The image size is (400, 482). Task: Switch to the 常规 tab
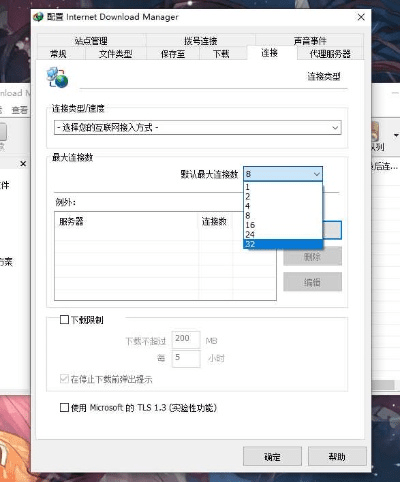pyautogui.click(x=58, y=54)
